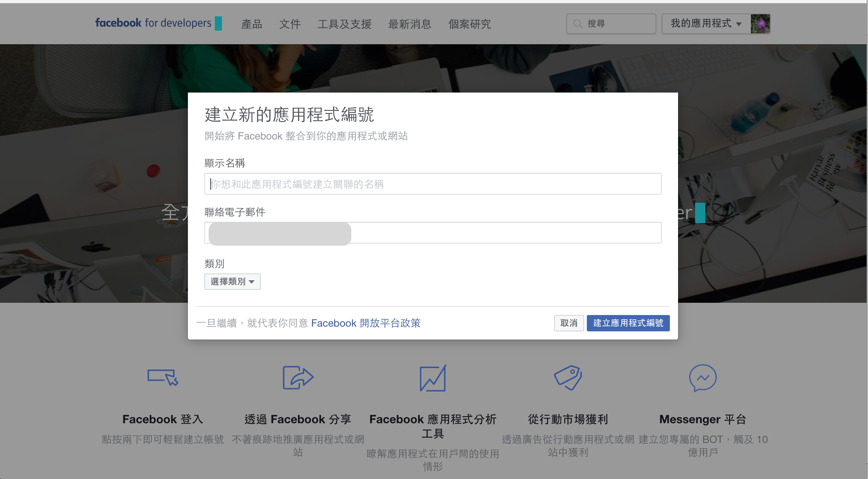868x479 pixels.
Task: Open the Messenger 平台 heading
Action: pyautogui.click(x=703, y=419)
